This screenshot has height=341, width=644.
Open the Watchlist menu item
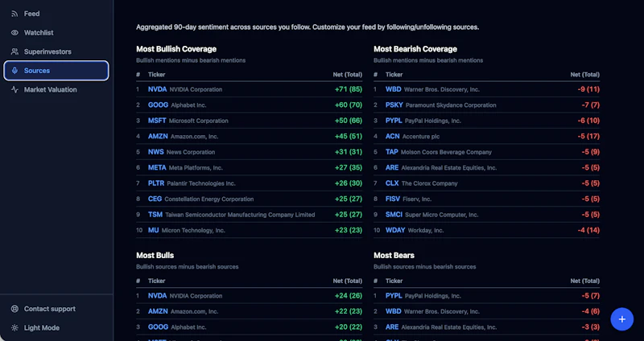[56, 32]
